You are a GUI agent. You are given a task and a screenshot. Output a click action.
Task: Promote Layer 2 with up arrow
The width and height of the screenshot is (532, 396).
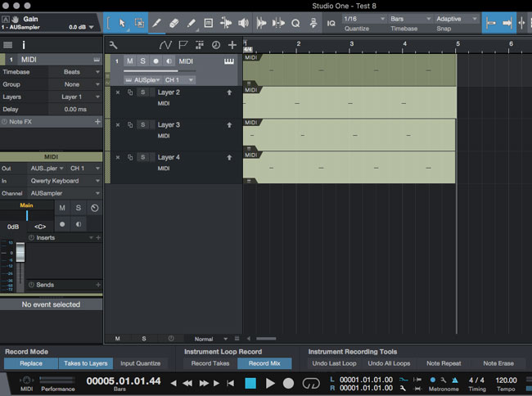pyautogui.click(x=229, y=92)
